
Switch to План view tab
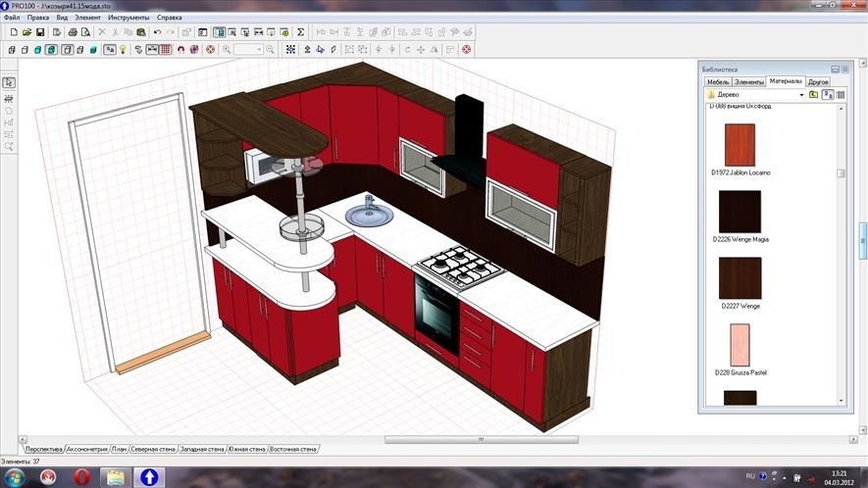(119, 449)
